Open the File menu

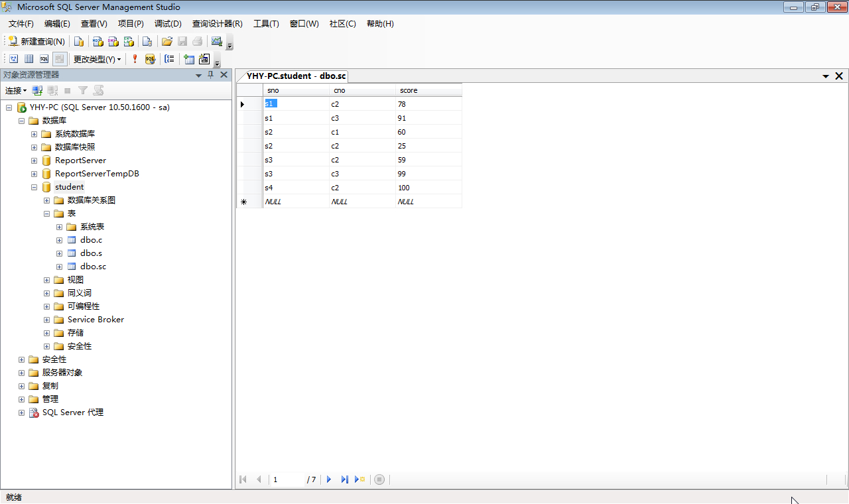(x=21, y=24)
